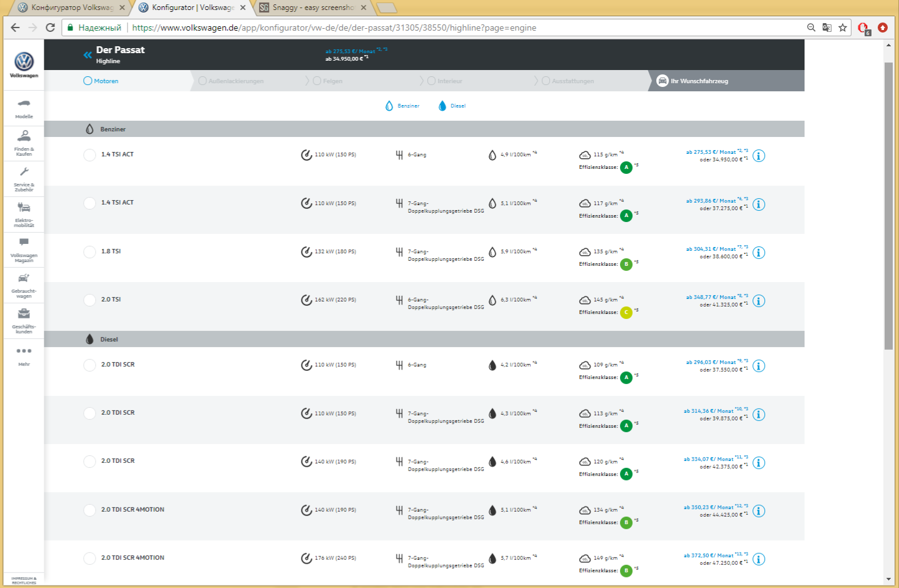This screenshot has width=899, height=588.
Task: Select 1.4 TSI ACT 6-Gang engine
Action: (x=89, y=155)
